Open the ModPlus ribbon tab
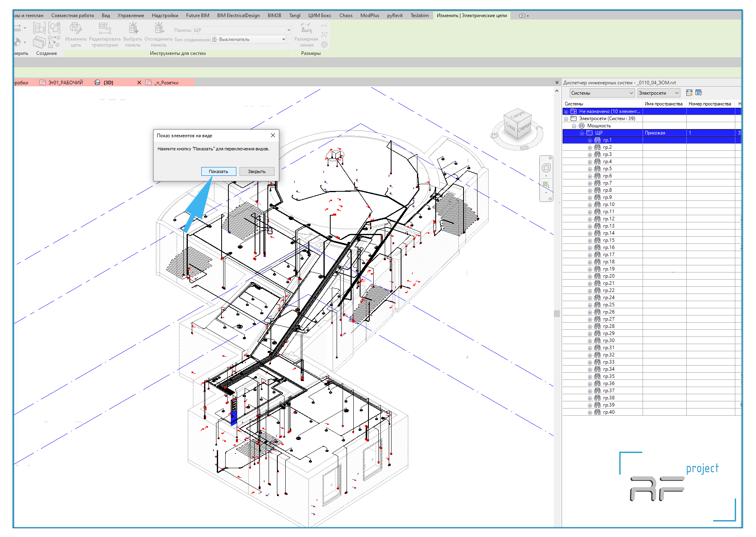Image resolution: width=756 pixels, height=537 pixels. point(370,16)
